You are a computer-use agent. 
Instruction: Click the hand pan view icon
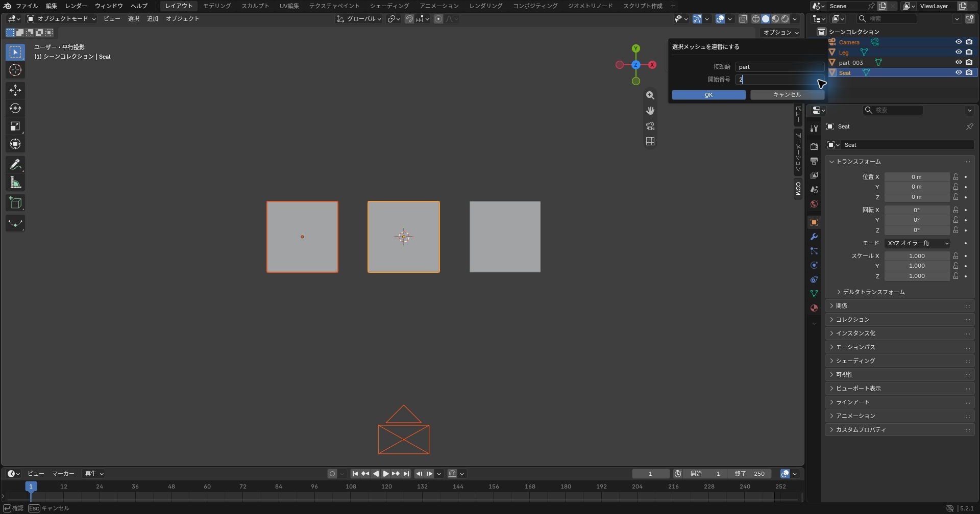(650, 111)
